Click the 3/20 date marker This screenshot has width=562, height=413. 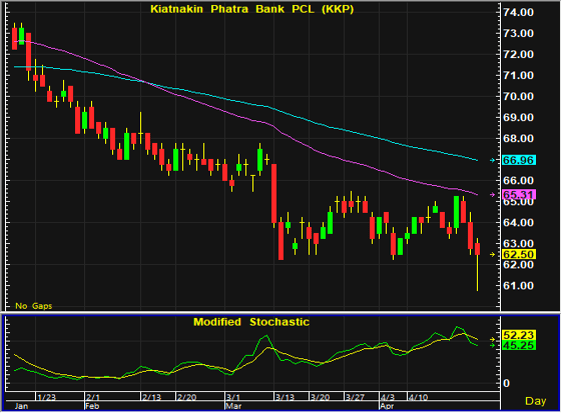click(320, 397)
